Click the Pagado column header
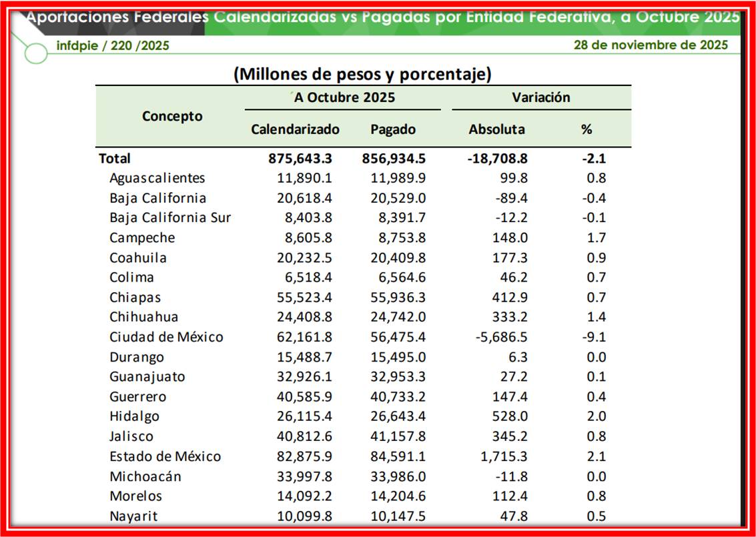This screenshot has height=537, width=756. 392,129
